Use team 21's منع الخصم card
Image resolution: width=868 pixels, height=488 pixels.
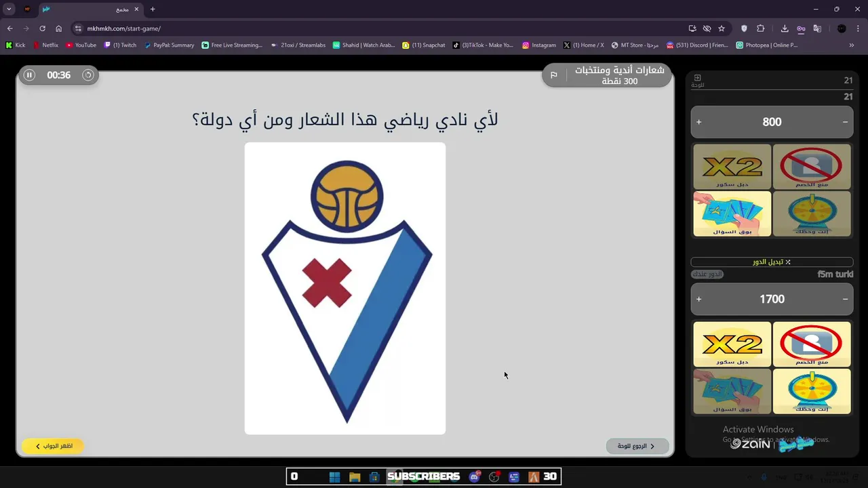811,167
